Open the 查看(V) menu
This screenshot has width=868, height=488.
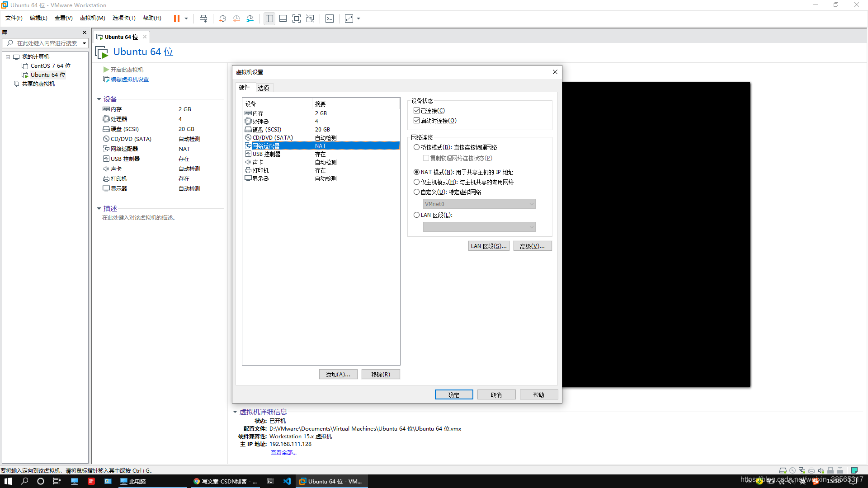coord(64,18)
